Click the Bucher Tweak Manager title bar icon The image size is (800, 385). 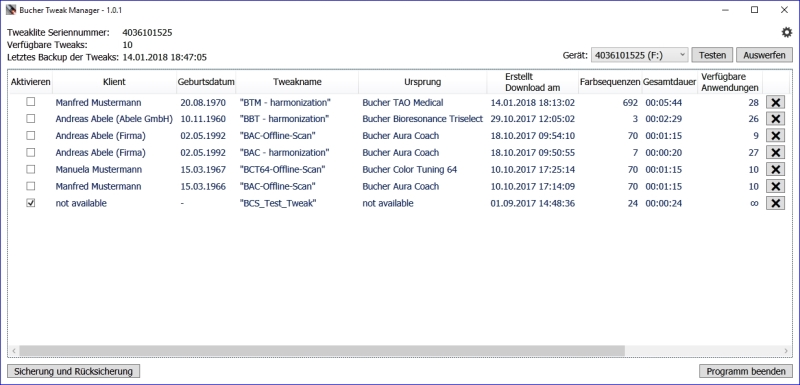(11, 10)
